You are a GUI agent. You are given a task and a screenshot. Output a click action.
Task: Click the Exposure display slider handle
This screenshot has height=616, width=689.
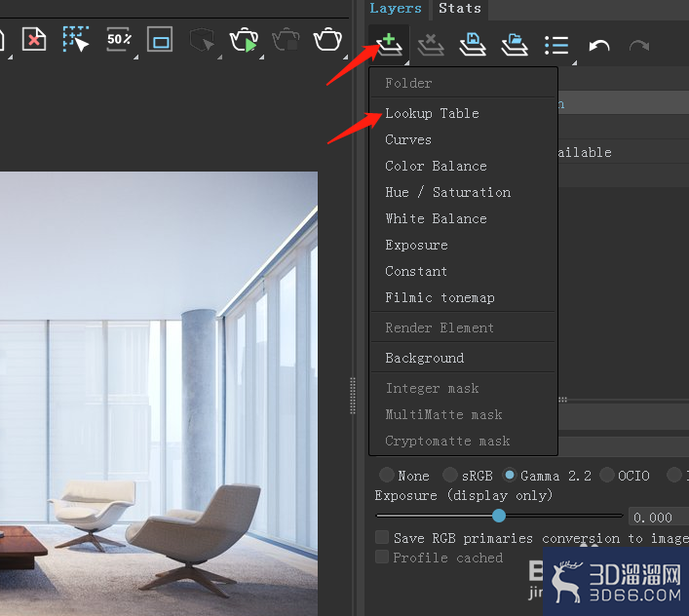click(499, 516)
